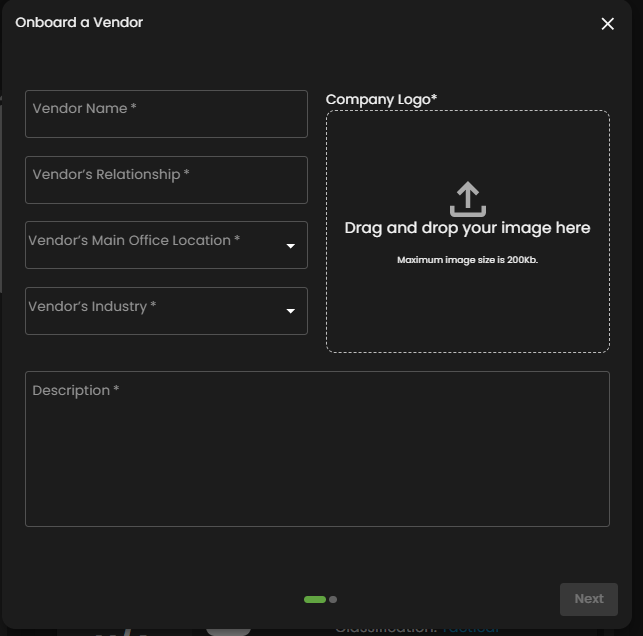The image size is (643, 636).
Task: Expand Vendor's Industry dropdown arrow
Action: coord(291,311)
